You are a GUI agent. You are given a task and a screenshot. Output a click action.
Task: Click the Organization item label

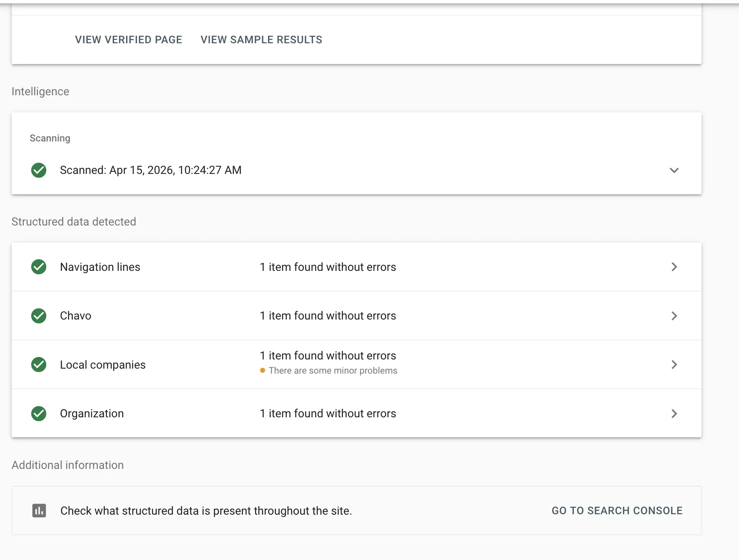point(92,414)
